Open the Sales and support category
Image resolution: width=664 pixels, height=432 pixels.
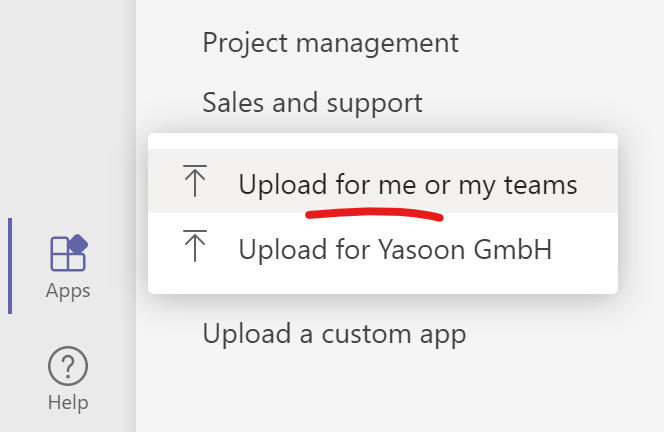(312, 102)
